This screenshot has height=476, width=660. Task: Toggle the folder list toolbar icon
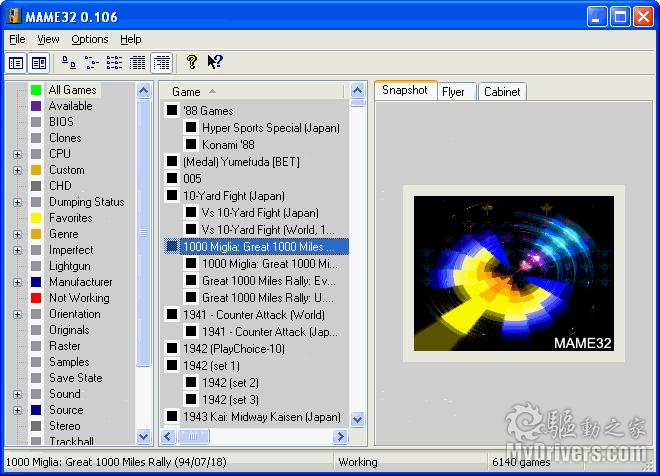pos(16,63)
